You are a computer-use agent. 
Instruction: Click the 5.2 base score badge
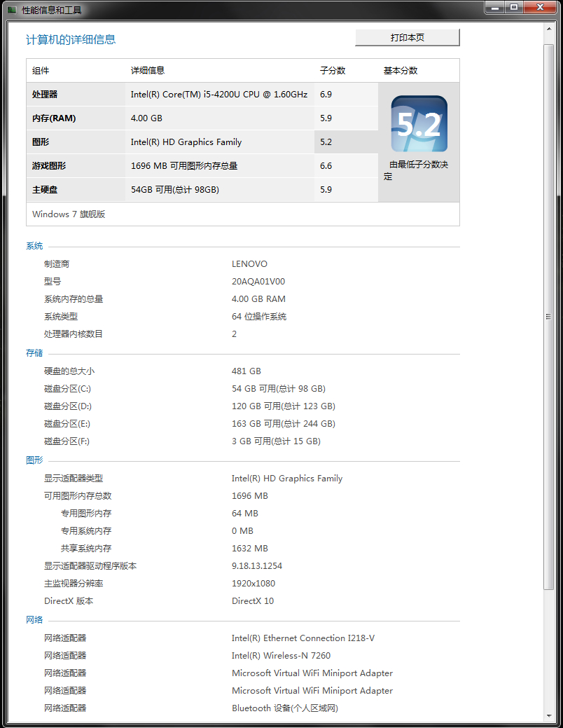[419, 123]
